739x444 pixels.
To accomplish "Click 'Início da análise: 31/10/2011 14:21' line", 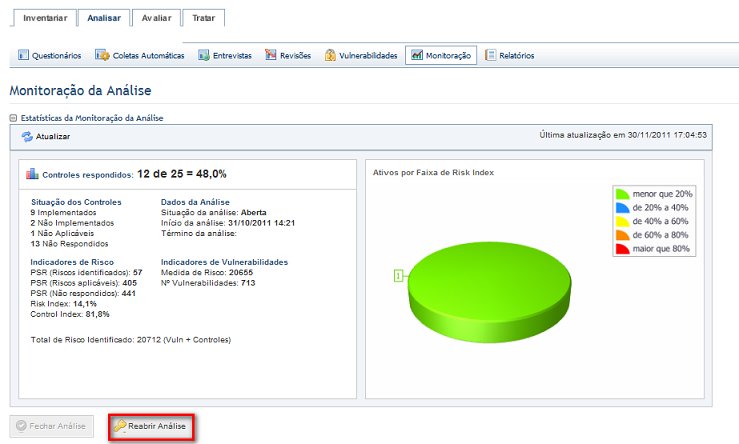I will tap(228, 223).
